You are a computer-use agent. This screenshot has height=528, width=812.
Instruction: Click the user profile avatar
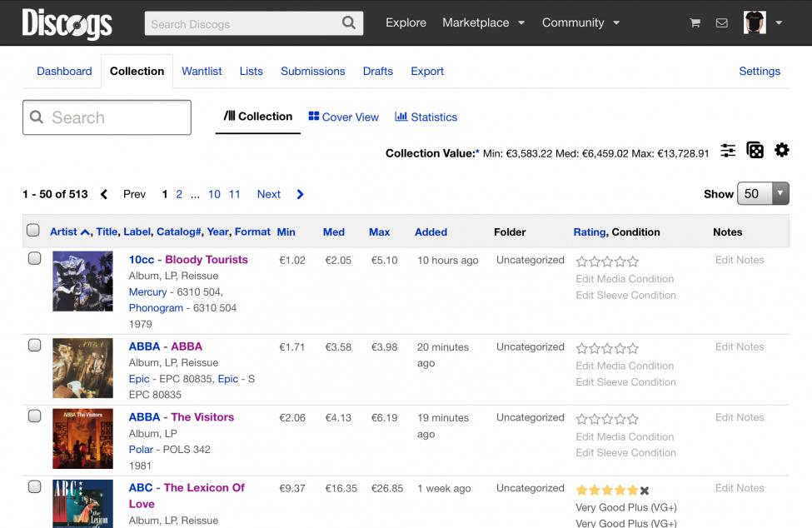(755, 22)
